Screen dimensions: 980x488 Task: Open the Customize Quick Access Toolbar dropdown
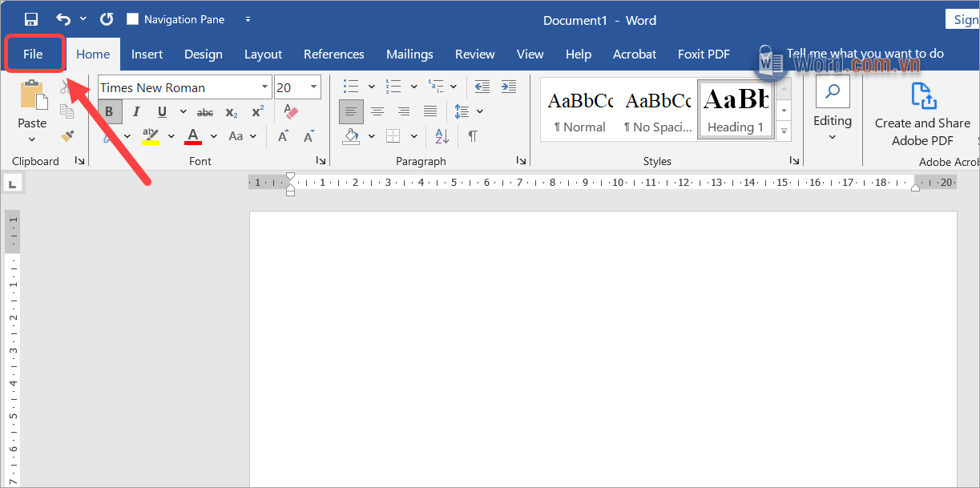tap(248, 19)
